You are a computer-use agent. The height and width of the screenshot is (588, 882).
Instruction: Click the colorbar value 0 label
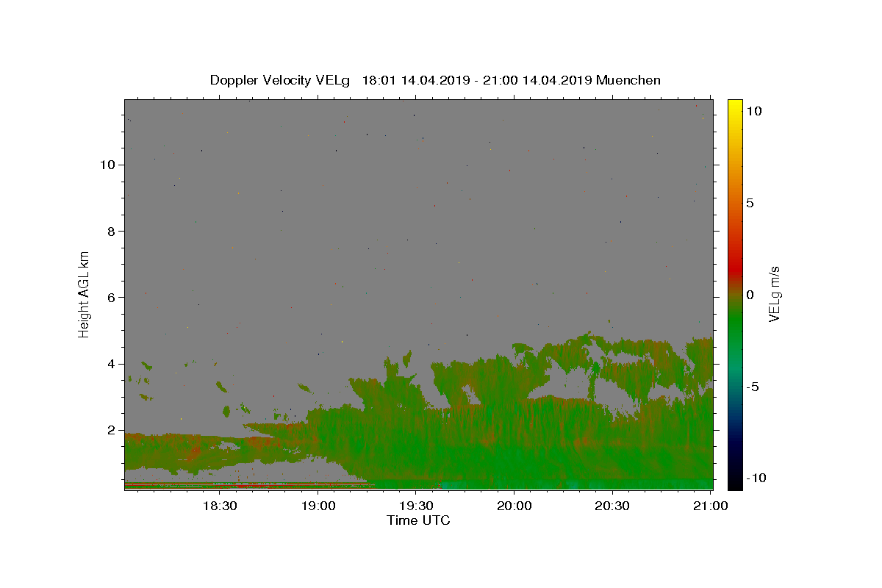click(x=750, y=295)
